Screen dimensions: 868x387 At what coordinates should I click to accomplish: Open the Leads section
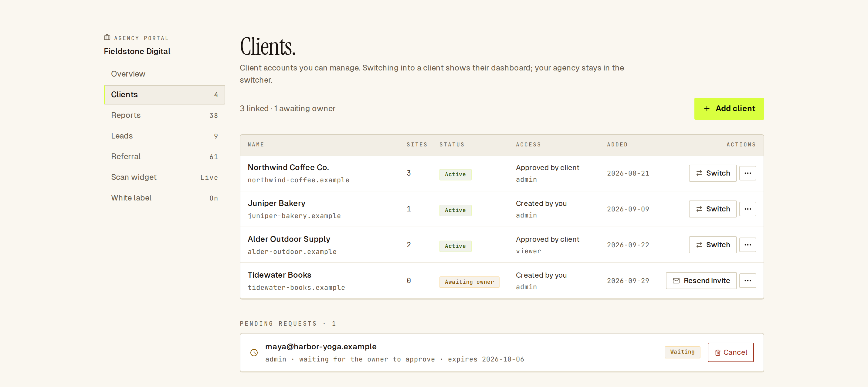[x=164, y=136]
